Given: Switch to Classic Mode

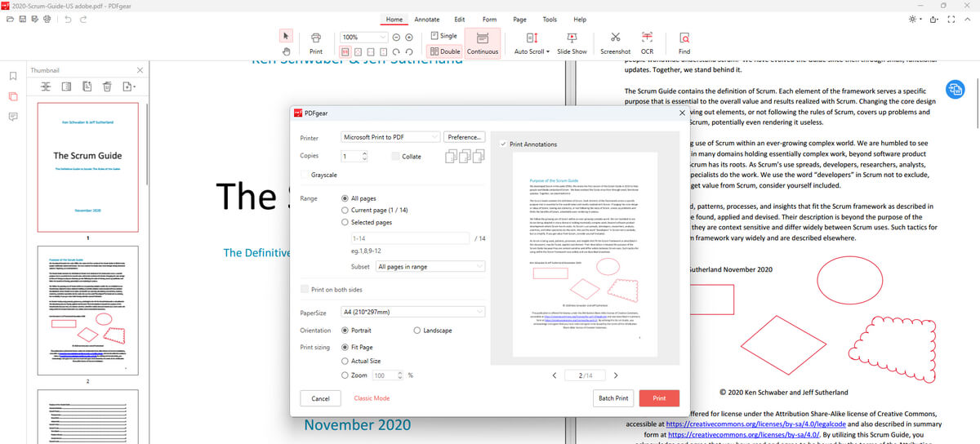Looking at the screenshot, I should [x=372, y=398].
